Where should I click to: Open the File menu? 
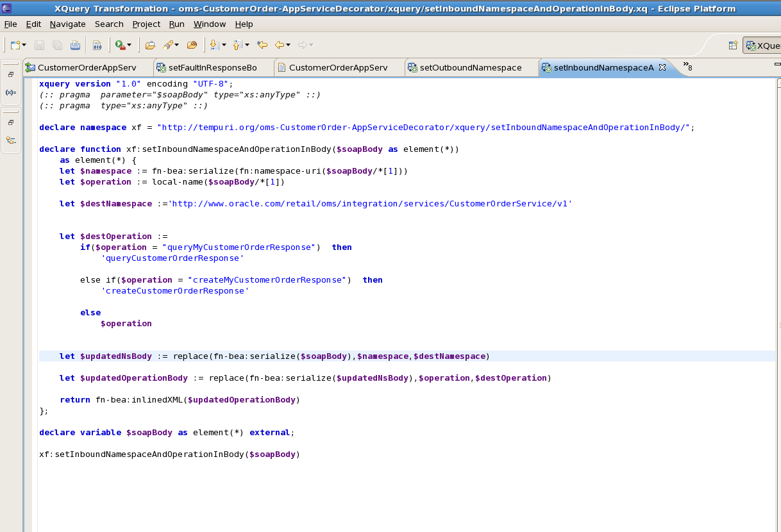click(10, 24)
